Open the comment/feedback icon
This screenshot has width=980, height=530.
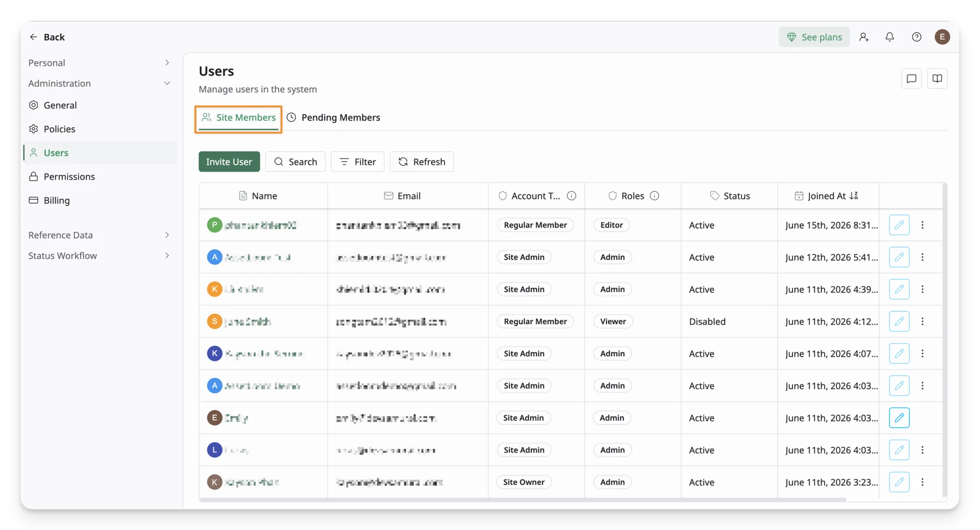pyautogui.click(x=912, y=79)
